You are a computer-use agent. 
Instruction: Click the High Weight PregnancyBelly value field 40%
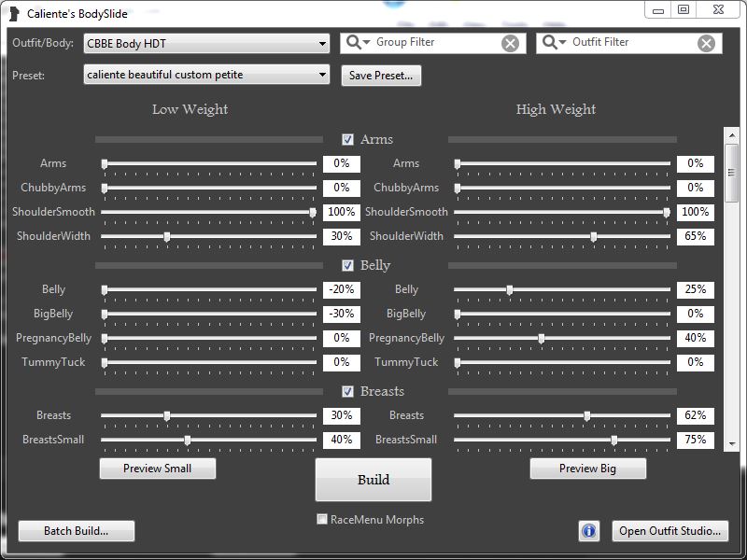(x=696, y=338)
